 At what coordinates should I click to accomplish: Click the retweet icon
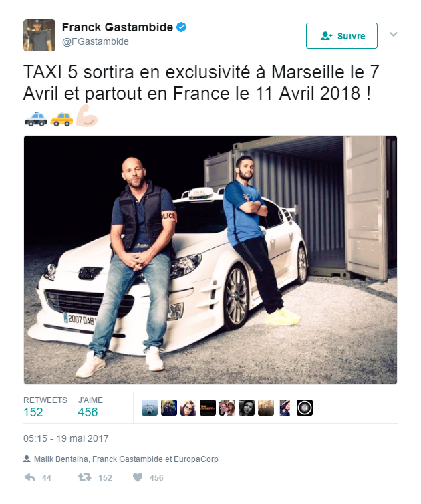pos(84,477)
